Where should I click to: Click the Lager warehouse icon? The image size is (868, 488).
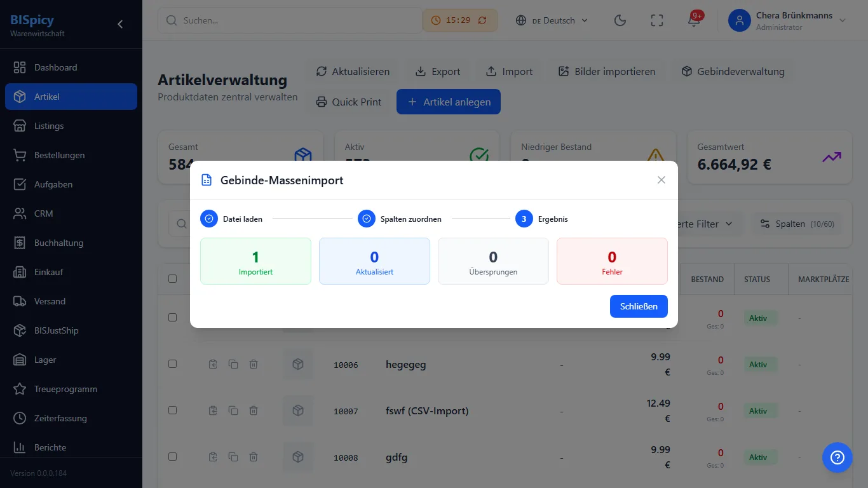tap(20, 360)
